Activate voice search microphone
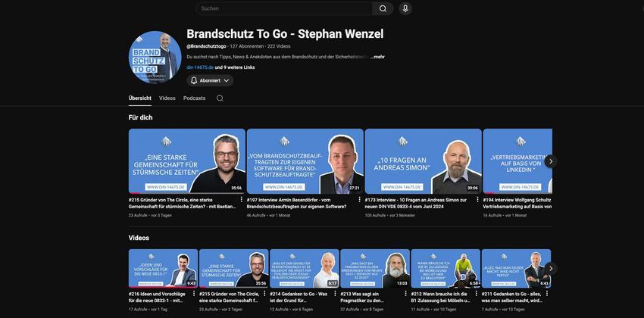The width and height of the screenshot is (644, 318). (405, 8)
